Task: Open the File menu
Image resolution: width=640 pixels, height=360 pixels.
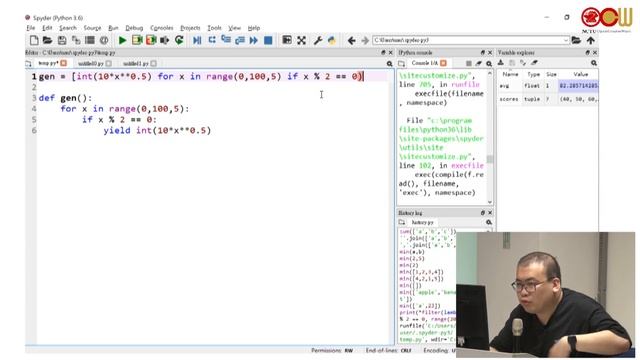Action: [31, 28]
